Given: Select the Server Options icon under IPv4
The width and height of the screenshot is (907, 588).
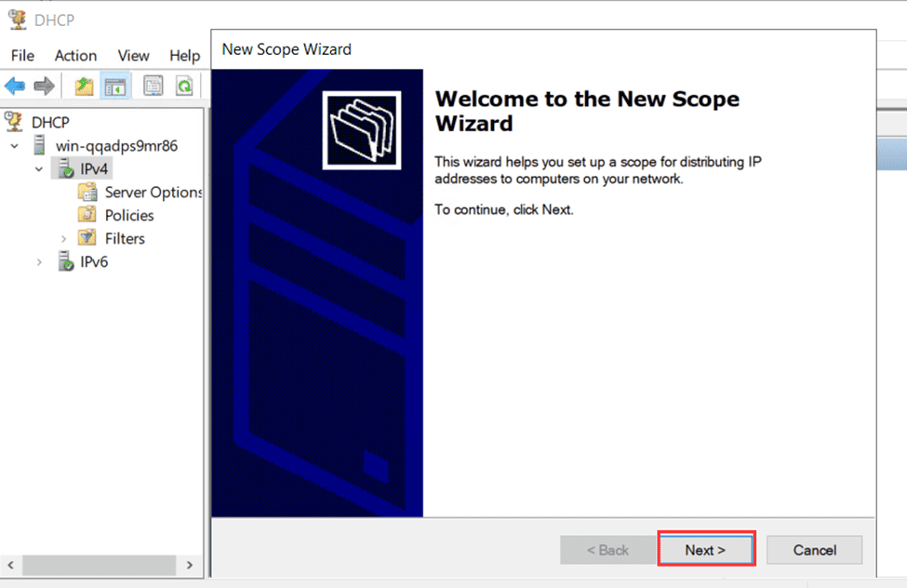Looking at the screenshot, I should click(88, 192).
